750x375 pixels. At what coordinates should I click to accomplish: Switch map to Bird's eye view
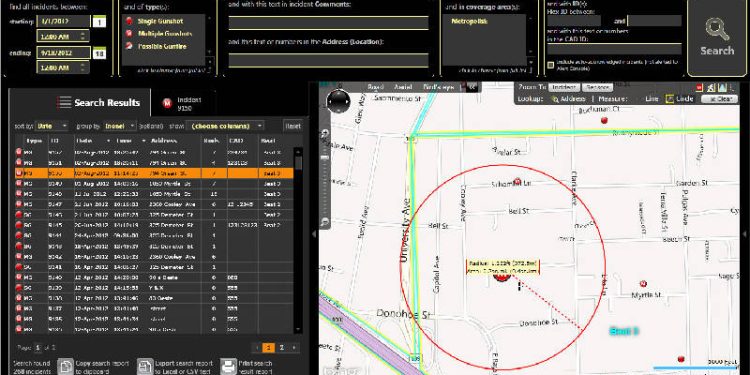[439, 87]
